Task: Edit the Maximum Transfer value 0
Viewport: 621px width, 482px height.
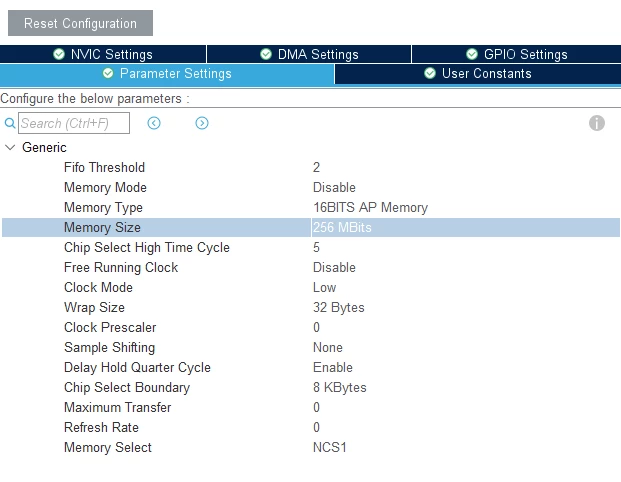Action: [316, 408]
